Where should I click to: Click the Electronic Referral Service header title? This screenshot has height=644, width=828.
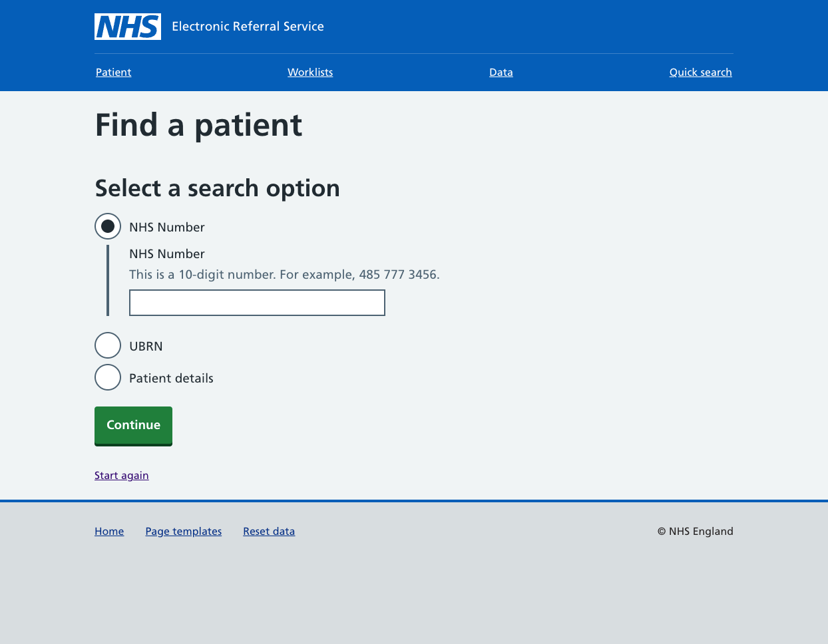point(248,27)
